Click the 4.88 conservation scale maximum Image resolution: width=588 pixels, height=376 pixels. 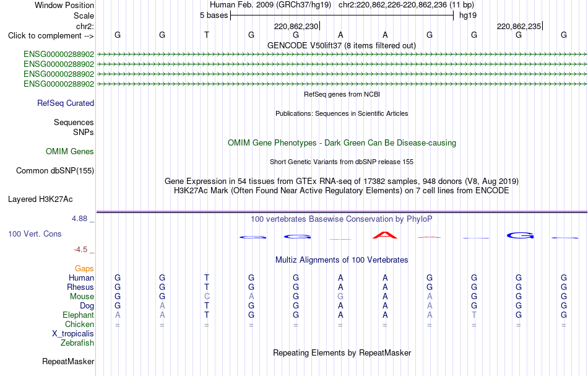pyautogui.click(x=80, y=219)
